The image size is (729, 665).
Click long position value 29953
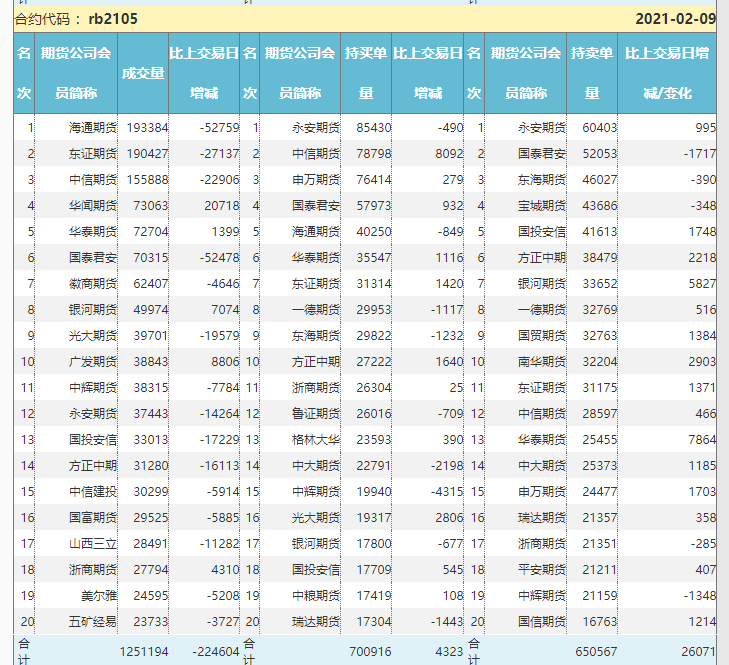click(x=374, y=310)
